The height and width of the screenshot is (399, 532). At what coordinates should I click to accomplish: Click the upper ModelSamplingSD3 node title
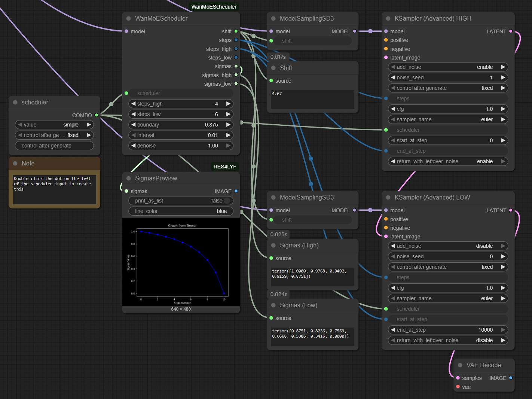(307, 18)
